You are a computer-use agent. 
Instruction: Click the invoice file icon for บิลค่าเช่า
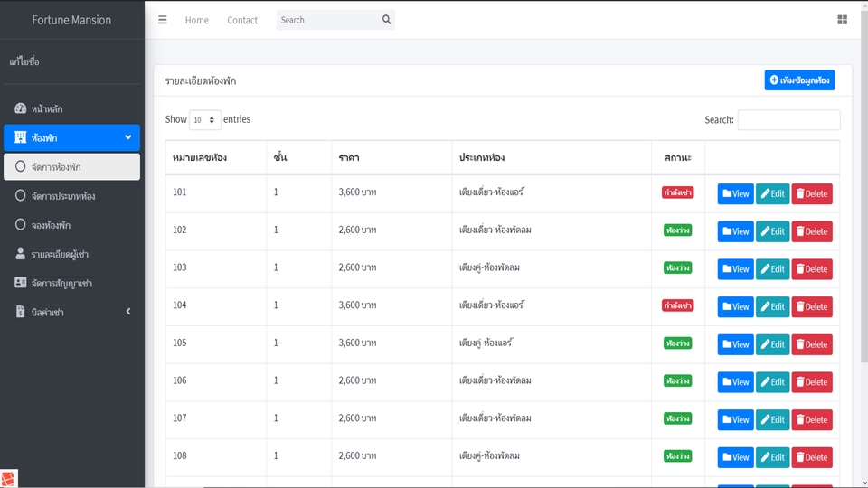21,312
